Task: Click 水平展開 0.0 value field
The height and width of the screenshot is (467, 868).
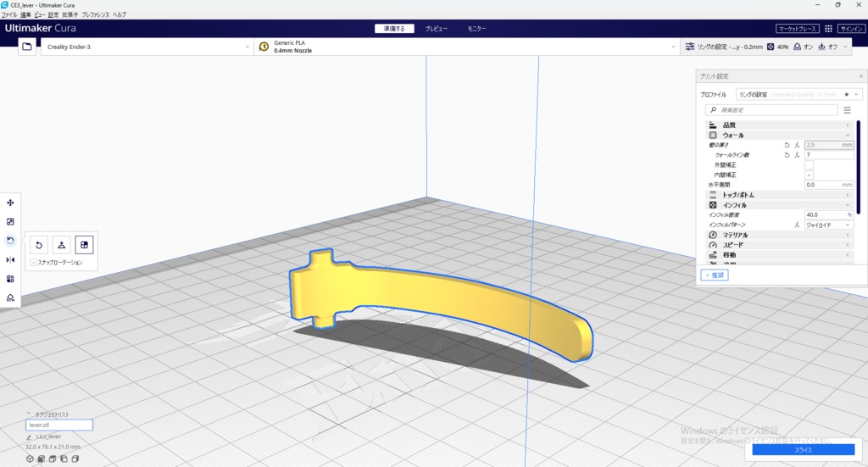Action: (x=829, y=185)
